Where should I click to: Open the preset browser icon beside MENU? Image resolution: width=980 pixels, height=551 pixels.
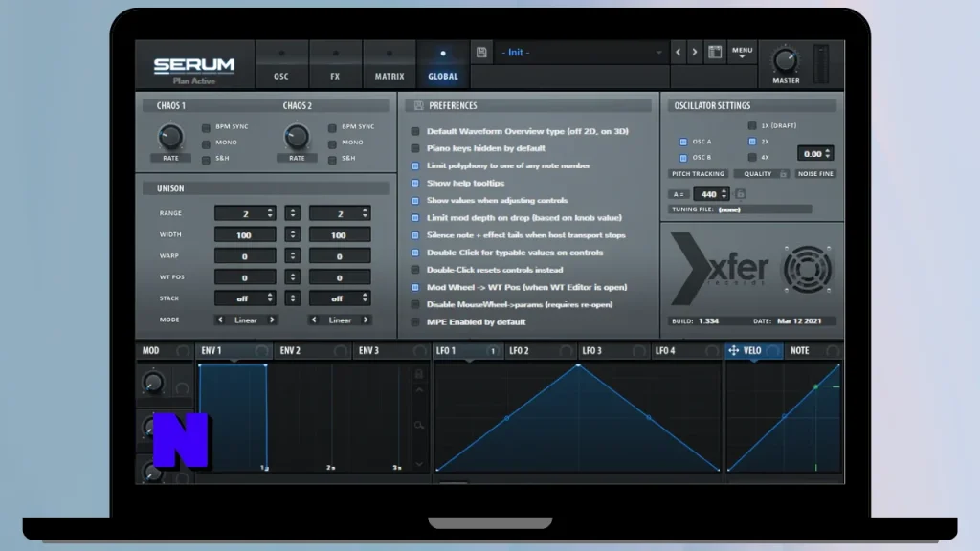coord(715,53)
